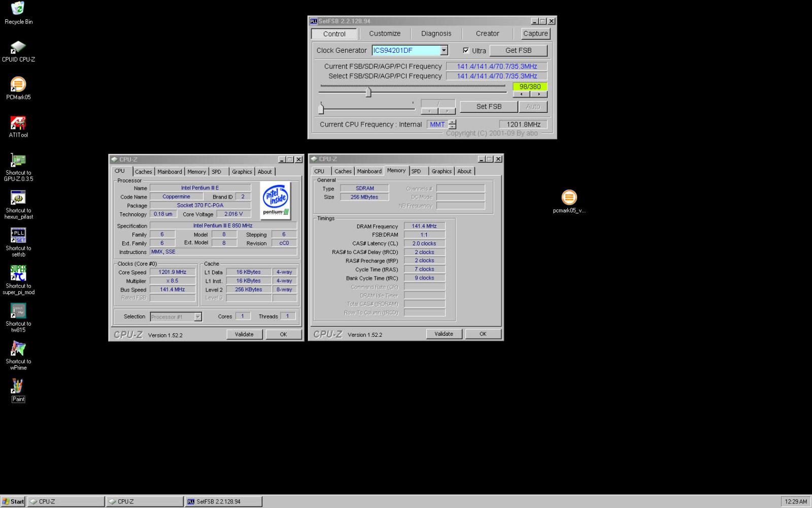This screenshot has width=812, height=508.
Task: Select Control tab in SetFSB
Action: (x=334, y=34)
